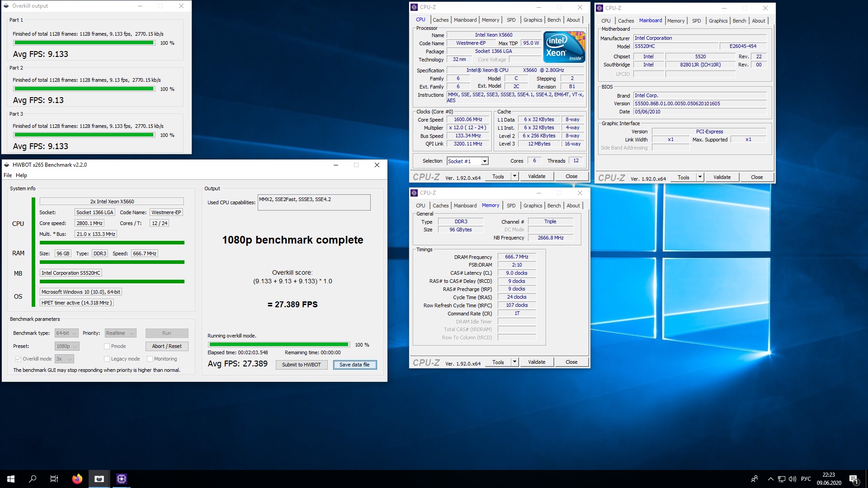Open the Preset 1080p dropdown
The height and width of the screenshot is (488, 868).
tap(67, 347)
